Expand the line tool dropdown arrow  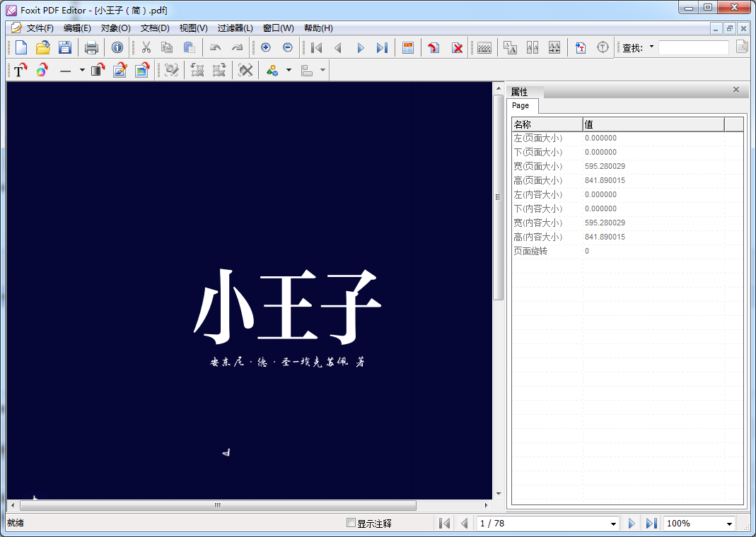point(82,71)
